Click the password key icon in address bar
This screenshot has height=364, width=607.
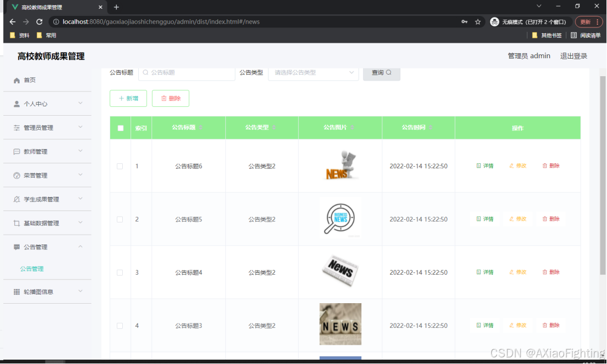click(464, 22)
